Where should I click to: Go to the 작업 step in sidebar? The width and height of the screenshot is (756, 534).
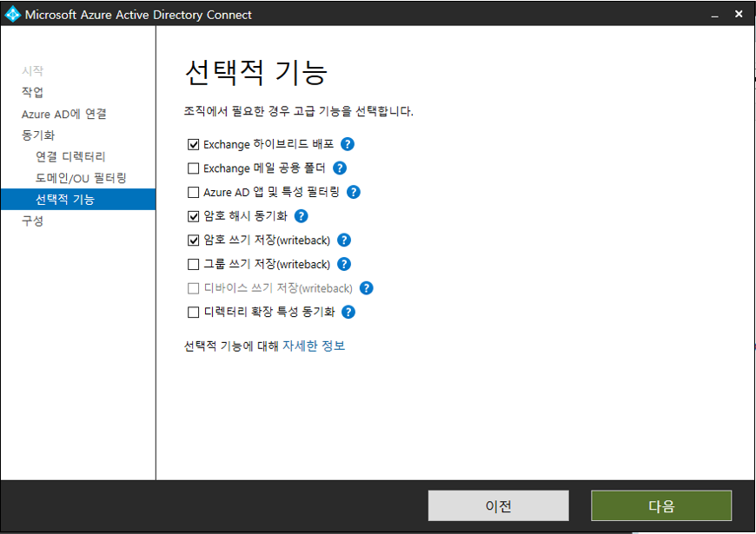(x=32, y=92)
